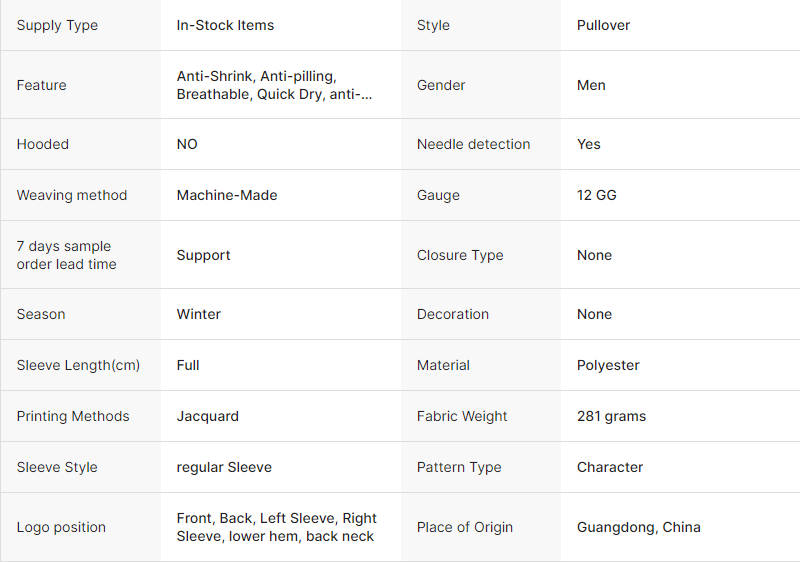Select the Hooded value NO
The width and height of the screenshot is (800, 562).
click(187, 144)
